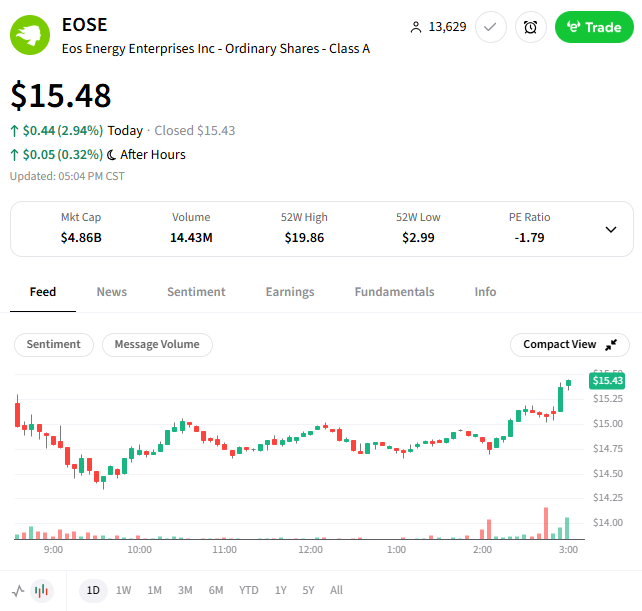Click the $15.43 current price chart label

[607, 381]
